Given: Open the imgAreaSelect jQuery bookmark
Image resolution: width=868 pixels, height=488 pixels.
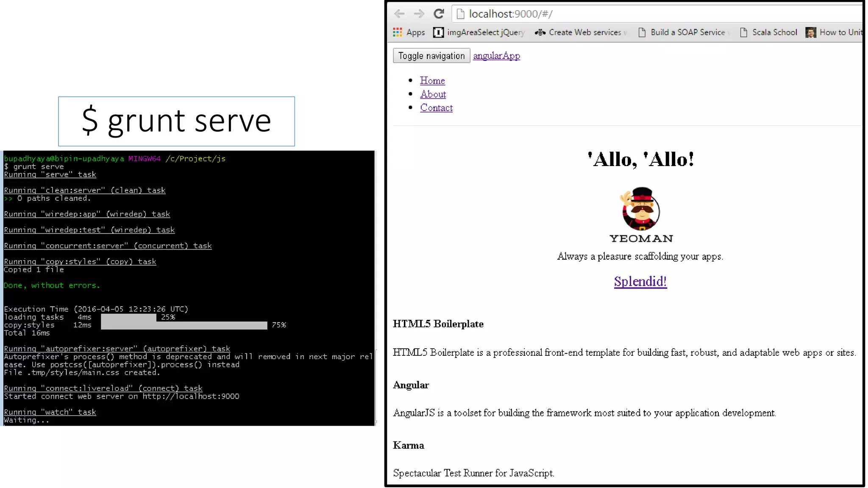Looking at the screenshot, I should 479,32.
